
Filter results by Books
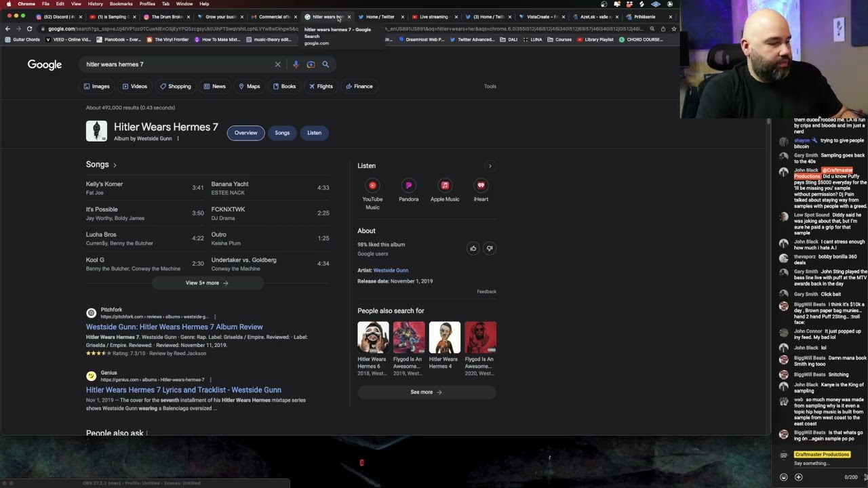pos(284,86)
